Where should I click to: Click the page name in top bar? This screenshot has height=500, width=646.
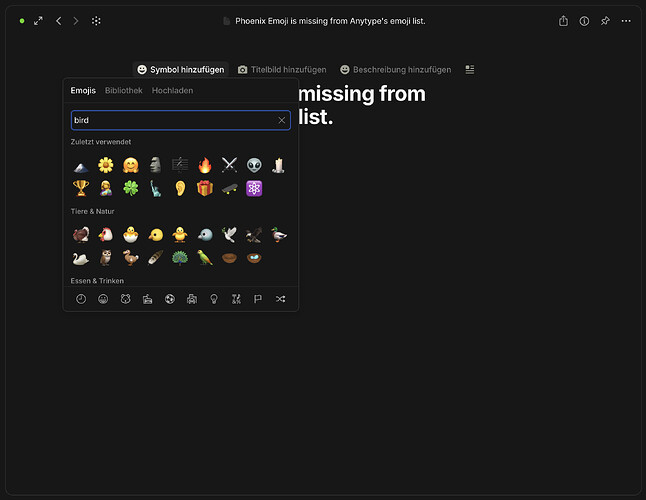[330, 21]
